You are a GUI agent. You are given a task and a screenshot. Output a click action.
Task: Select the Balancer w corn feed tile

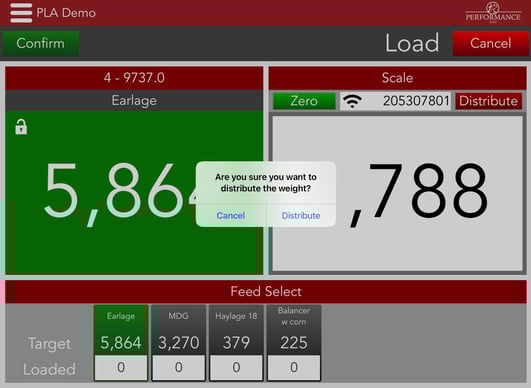pyautogui.click(x=294, y=330)
